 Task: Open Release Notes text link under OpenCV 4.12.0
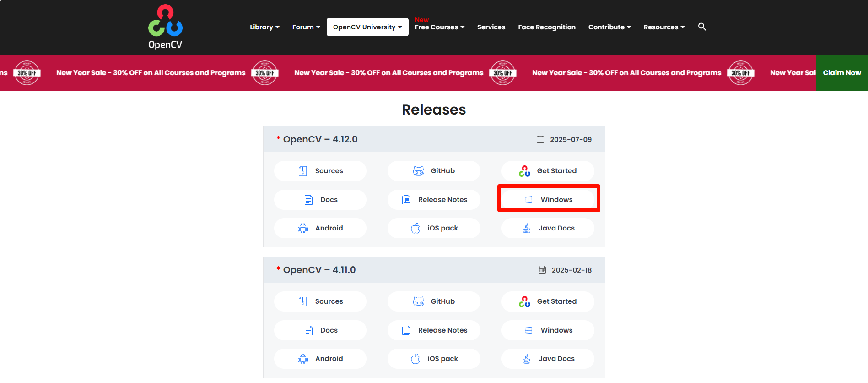point(443,200)
